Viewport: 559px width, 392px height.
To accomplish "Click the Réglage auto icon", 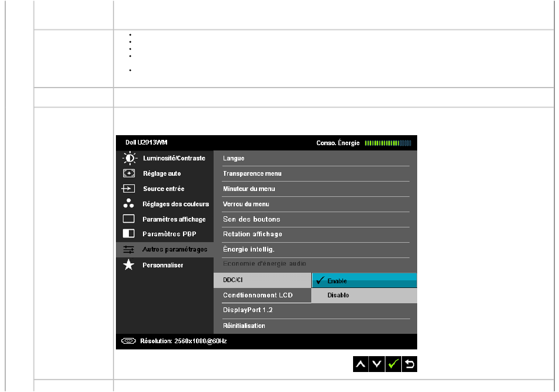I will [x=129, y=173].
